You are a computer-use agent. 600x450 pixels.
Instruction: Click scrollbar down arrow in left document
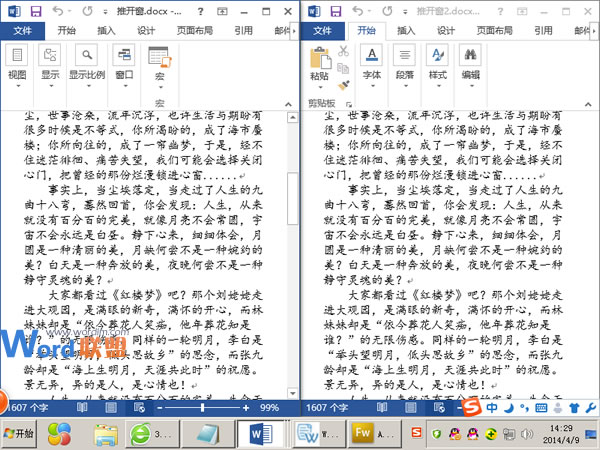(293, 393)
